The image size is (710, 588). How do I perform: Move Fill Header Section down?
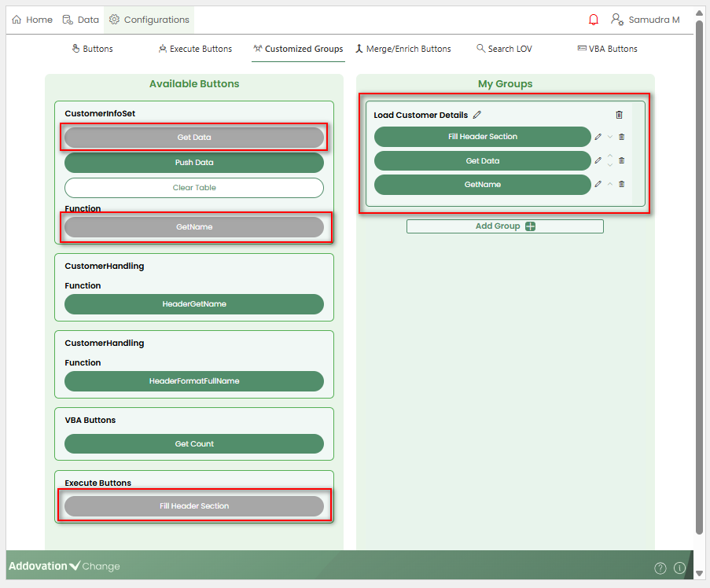click(610, 137)
